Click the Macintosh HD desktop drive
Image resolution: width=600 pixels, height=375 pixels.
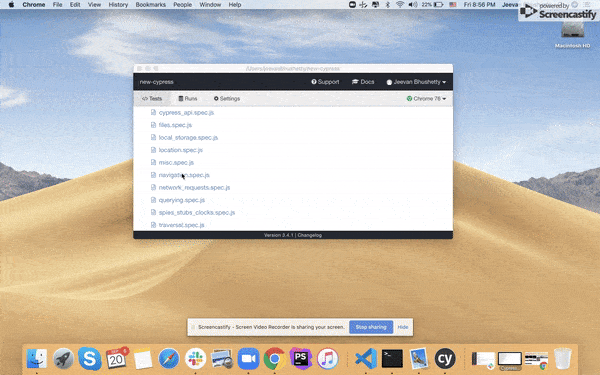tap(572, 34)
